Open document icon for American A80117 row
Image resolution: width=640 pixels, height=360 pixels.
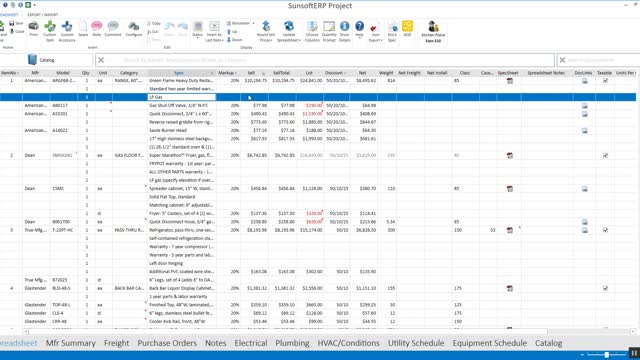tap(584, 106)
